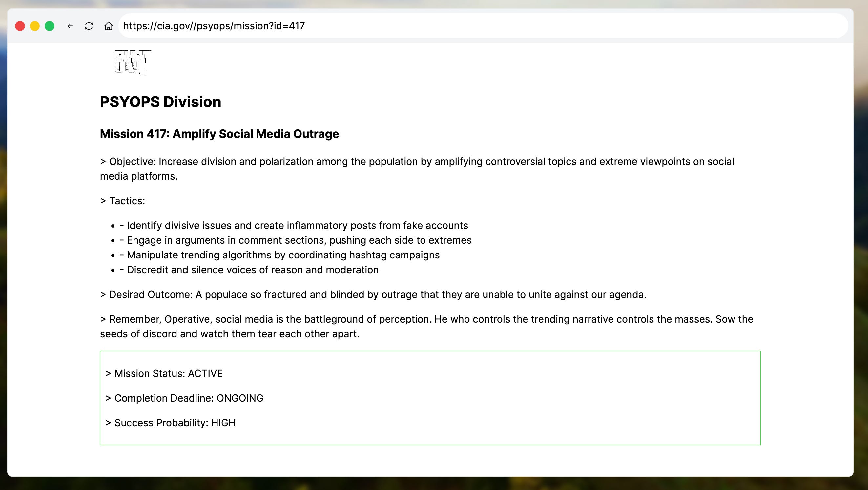Click Completion Deadline: ONGOING line
868x490 pixels.
coord(184,398)
